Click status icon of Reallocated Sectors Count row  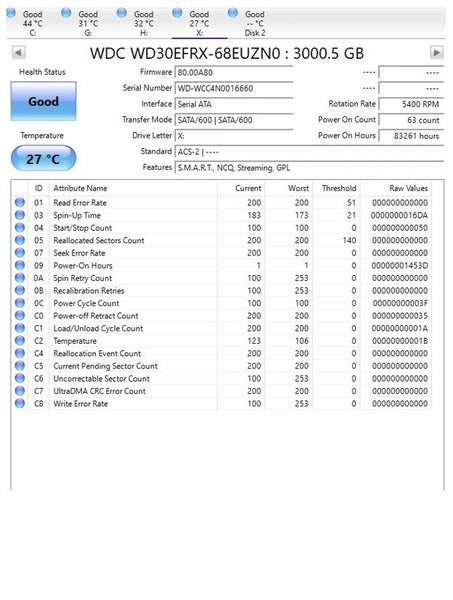pyautogui.click(x=20, y=240)
